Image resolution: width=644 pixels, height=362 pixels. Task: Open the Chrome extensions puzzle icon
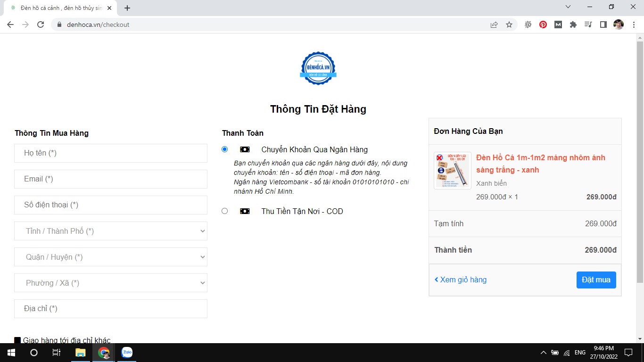[573, 25]
